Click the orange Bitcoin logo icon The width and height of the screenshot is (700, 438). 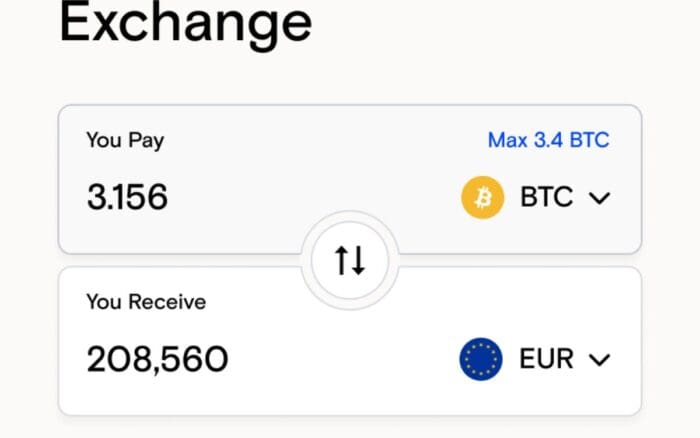click(x=482, y=198)
